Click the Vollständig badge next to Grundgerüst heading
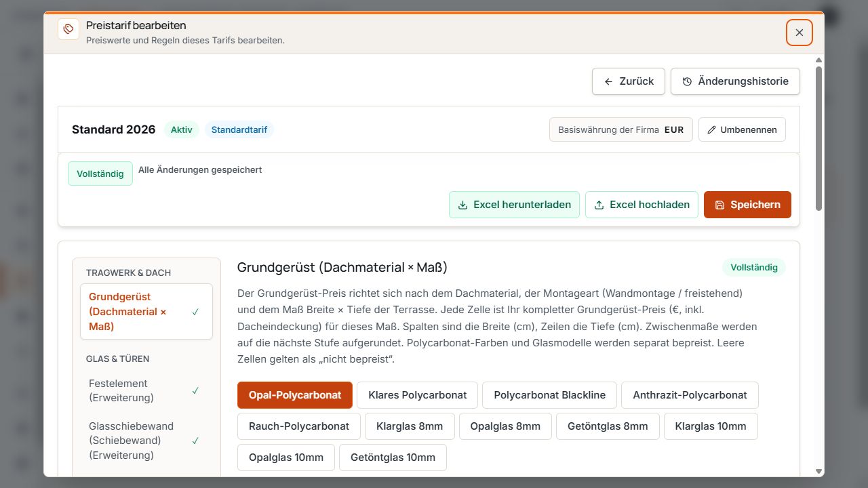 pos(754,267)
